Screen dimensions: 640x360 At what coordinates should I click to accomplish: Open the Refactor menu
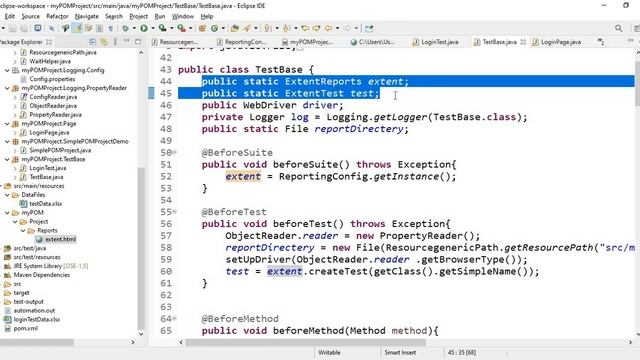(x=57, y=16)
